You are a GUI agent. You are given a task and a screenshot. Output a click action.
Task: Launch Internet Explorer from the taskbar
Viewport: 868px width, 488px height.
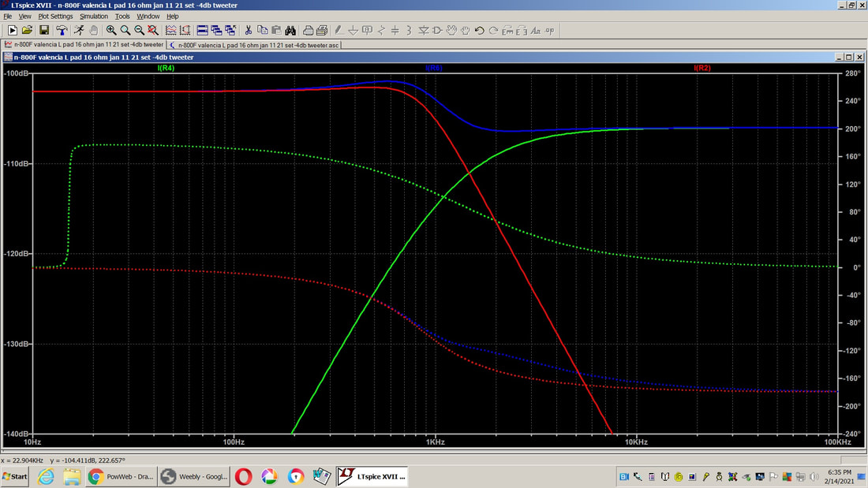point(46,476)
